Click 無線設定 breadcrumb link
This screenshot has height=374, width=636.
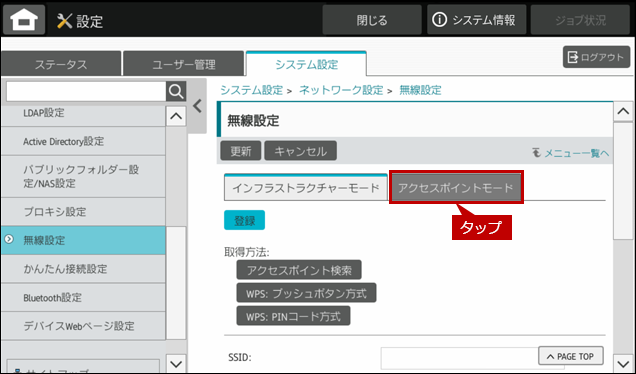420,90
